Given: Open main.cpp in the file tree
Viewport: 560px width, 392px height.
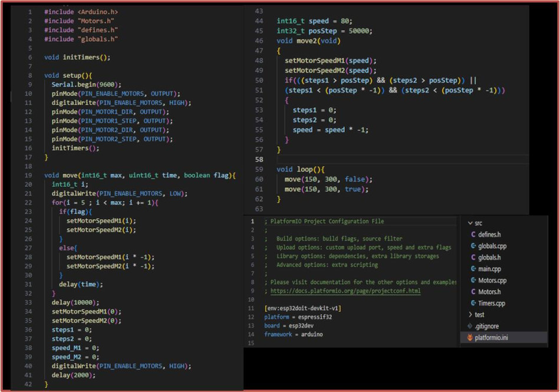Looking at the screenshot, I should point(489,269).
